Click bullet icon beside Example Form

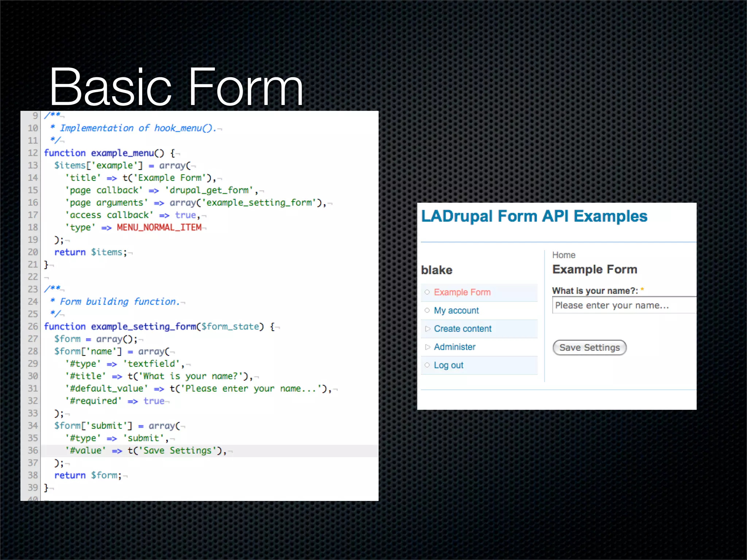click(x=427, y=292)
